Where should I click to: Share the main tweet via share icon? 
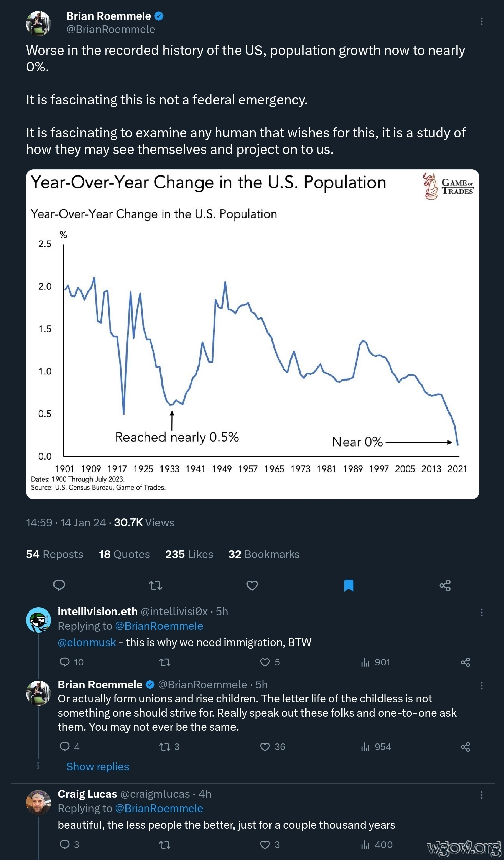point(445,585)
